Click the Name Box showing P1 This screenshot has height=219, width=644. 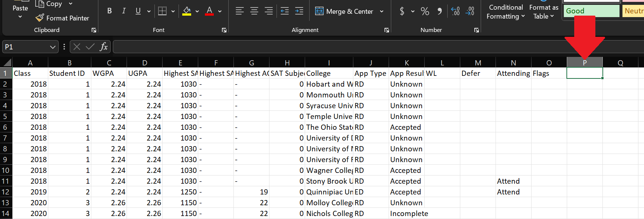coord(26,47)
